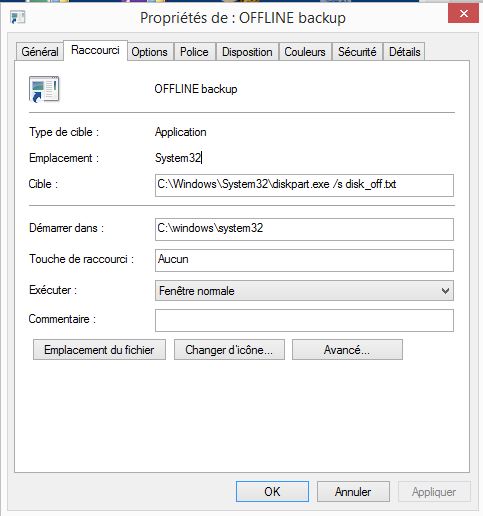Click Changer d'icône button
483x516 pixels.
click(x=229, y=350)
